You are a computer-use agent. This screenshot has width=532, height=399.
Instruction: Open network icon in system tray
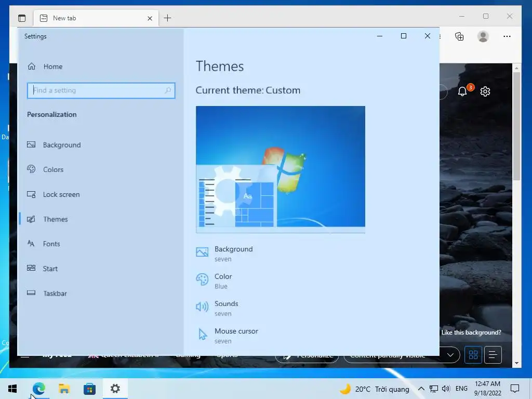(434, 389)
